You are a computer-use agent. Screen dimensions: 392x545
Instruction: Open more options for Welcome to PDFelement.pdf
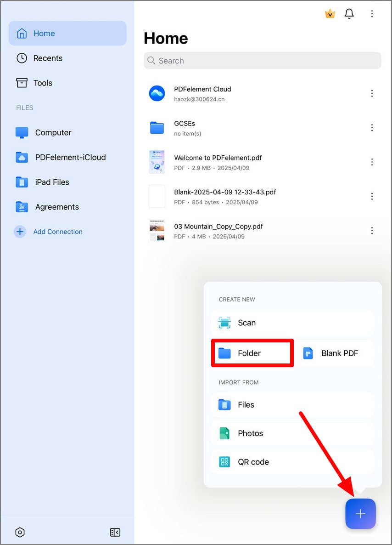pos(372,162)
